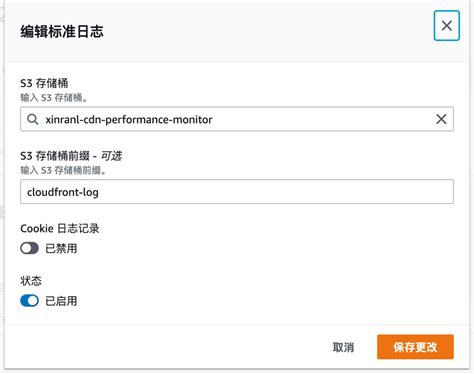Click the 已禁用 label beside Cookie toggle
Viewport: 474px width, 374px height.
pos(61,248)
